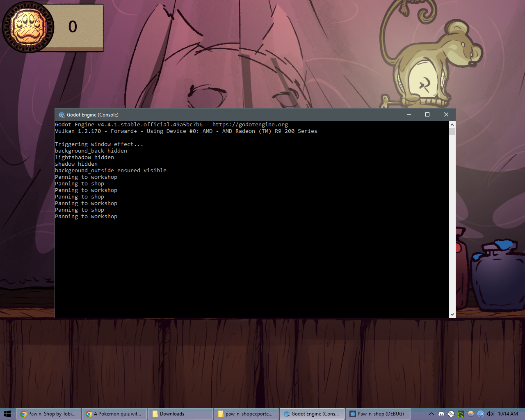
Task: Switch to 'Paw n' Shop by Tobi' Chrome window
Action: [49, 414]
